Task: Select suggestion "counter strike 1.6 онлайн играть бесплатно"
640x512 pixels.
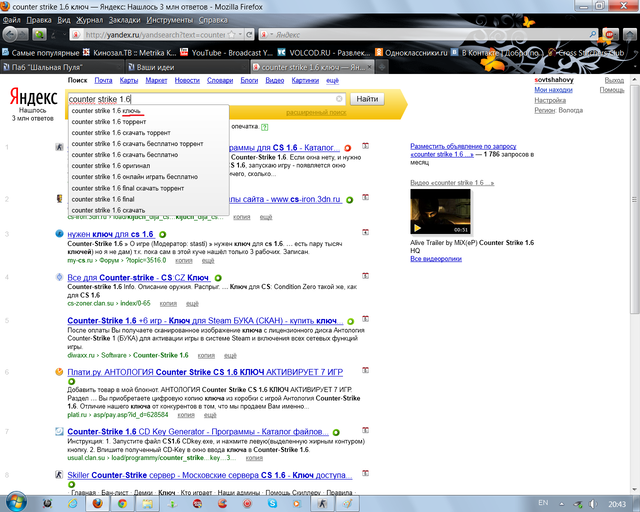Action: (x=149, y=177)
